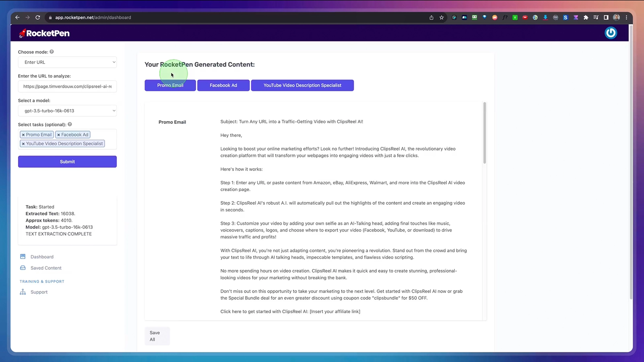This screenshot has height=362, width=644.
Task: Click the browser address bar URL
Action: (93, 17)
